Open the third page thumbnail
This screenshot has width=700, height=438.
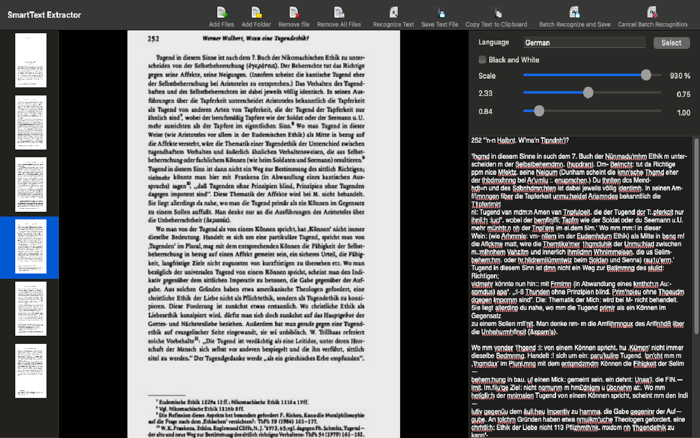30,184
